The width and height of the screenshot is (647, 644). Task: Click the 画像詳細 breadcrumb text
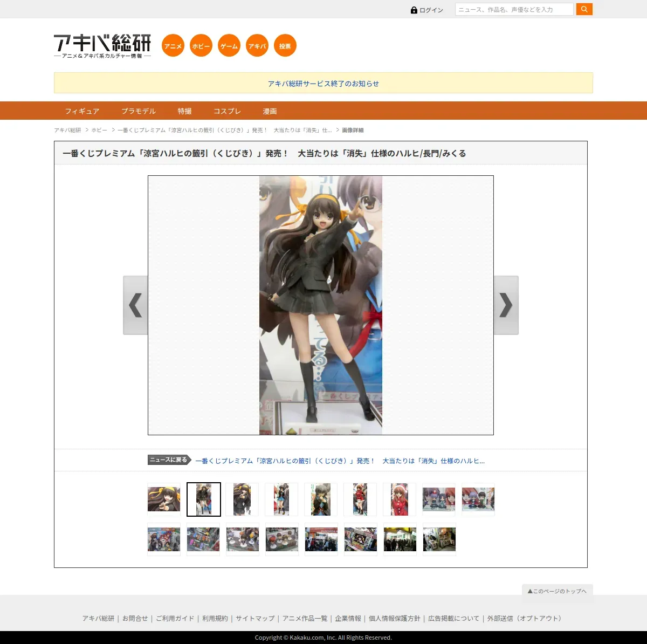click(353, 131)
